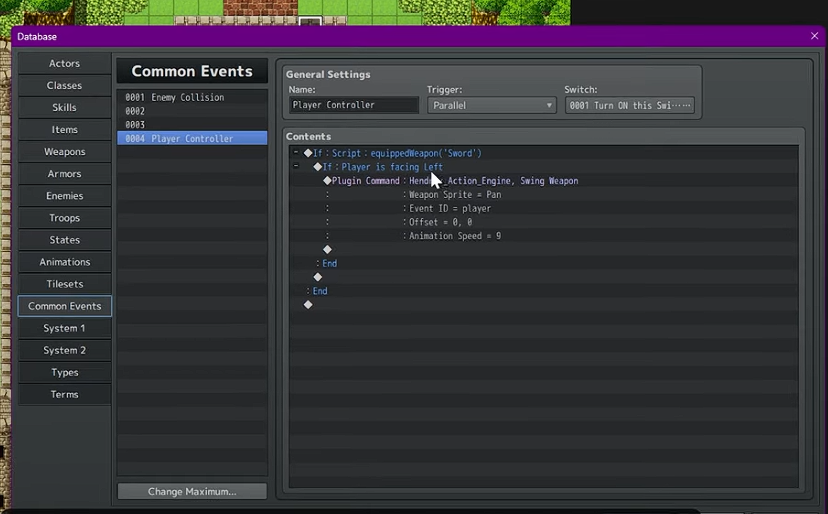
Task: Open the Switch selector for 0001
Action: coord(629,105)
